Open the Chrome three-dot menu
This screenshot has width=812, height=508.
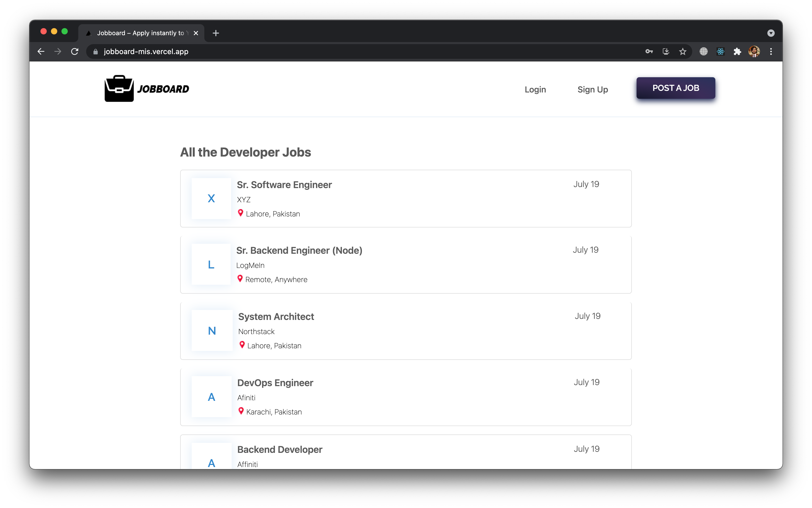771,51
